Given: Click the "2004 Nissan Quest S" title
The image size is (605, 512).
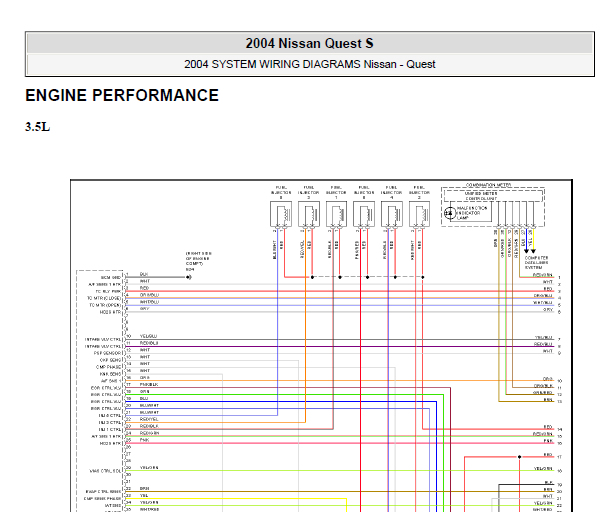Looking at the screenshot, I should coord(309,43).
